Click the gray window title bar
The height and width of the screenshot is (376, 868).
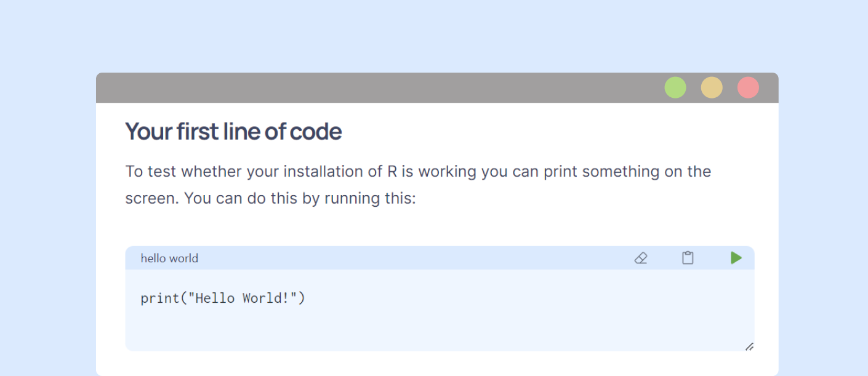click(x=369, y=87)
